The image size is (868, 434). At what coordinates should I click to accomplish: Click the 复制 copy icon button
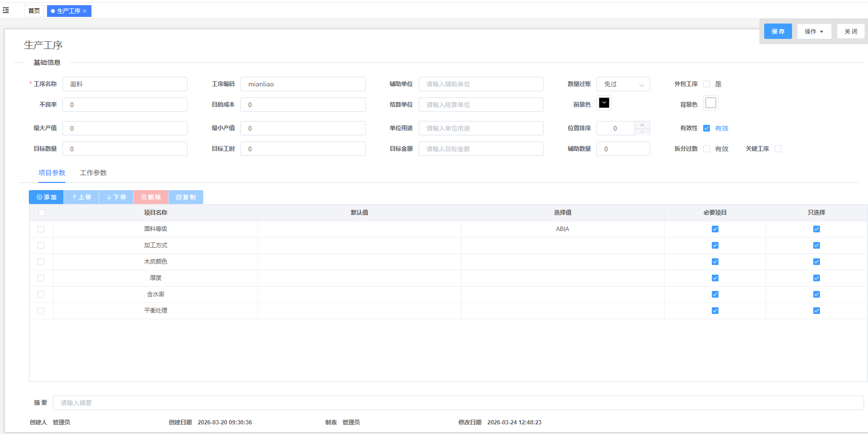pyautogui.click(x=186, y=197)
